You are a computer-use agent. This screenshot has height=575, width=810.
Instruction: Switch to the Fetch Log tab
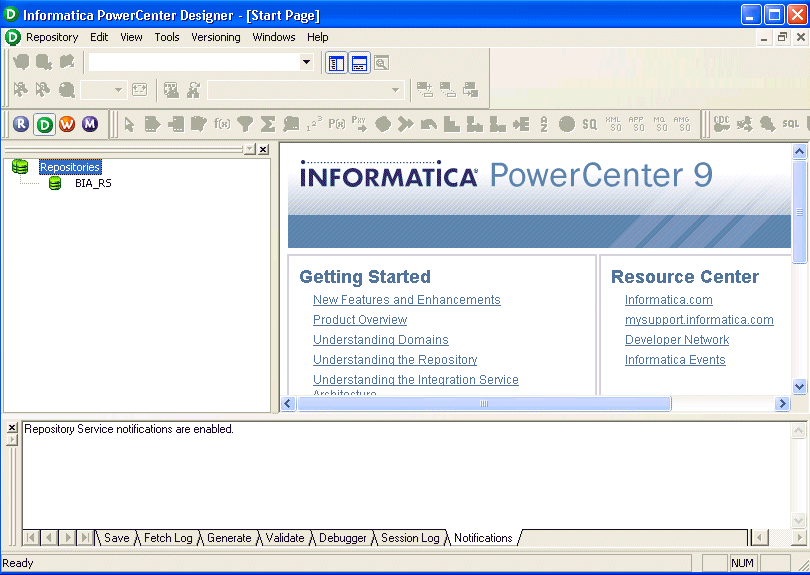click(168, 538)
